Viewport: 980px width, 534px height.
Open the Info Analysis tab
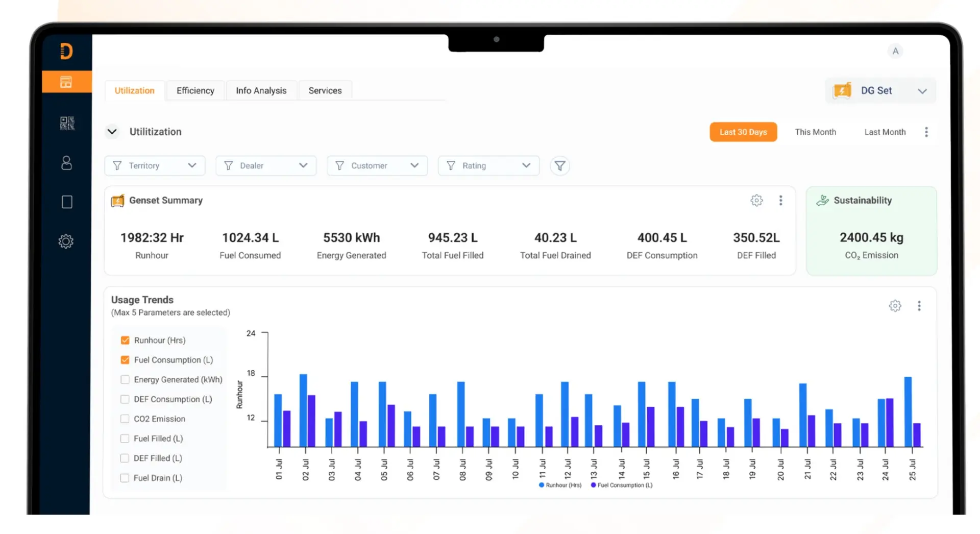coord(261,90)
